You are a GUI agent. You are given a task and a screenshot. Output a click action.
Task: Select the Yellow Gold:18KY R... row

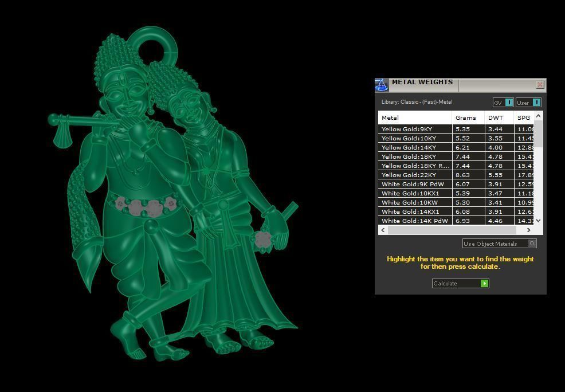(x=456, y=166)
